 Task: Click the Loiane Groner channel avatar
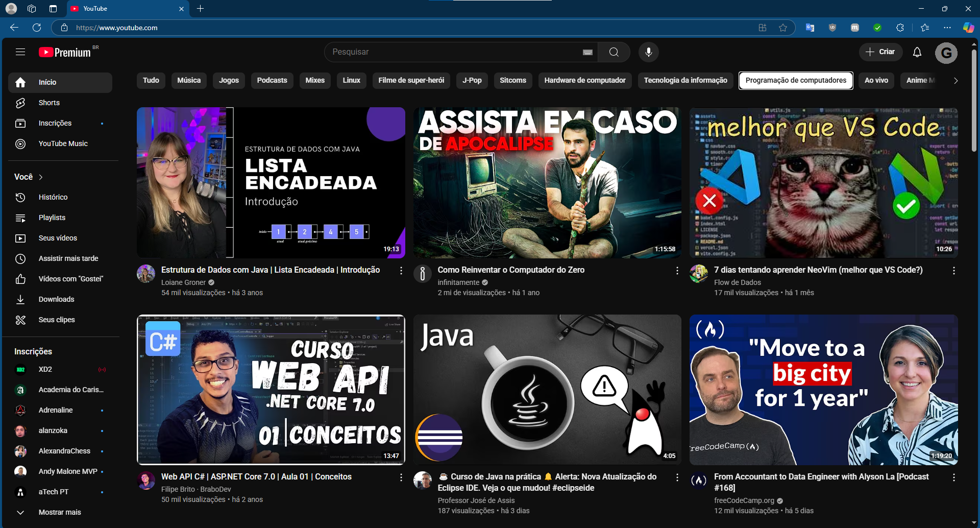click(146, 274)
